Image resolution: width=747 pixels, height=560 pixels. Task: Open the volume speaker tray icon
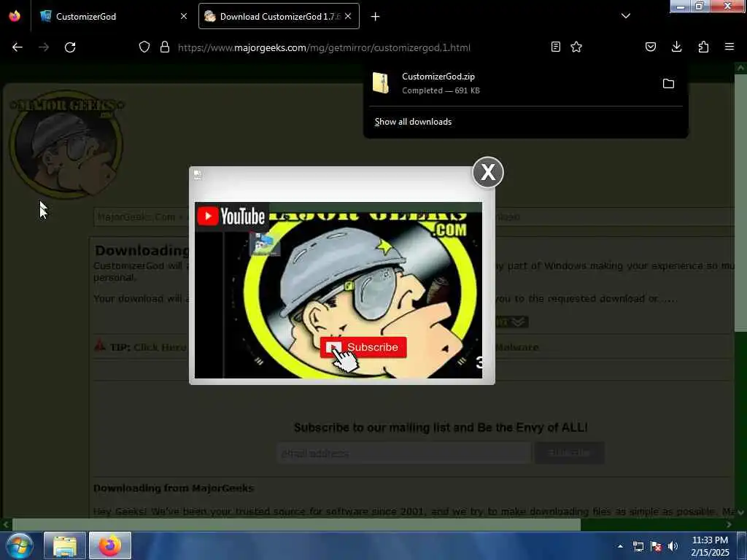(673, 546)
